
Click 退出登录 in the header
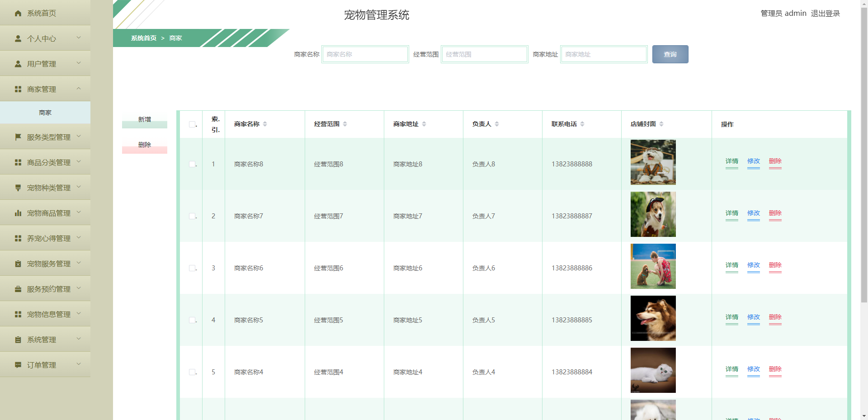click(x=825, y=14)
